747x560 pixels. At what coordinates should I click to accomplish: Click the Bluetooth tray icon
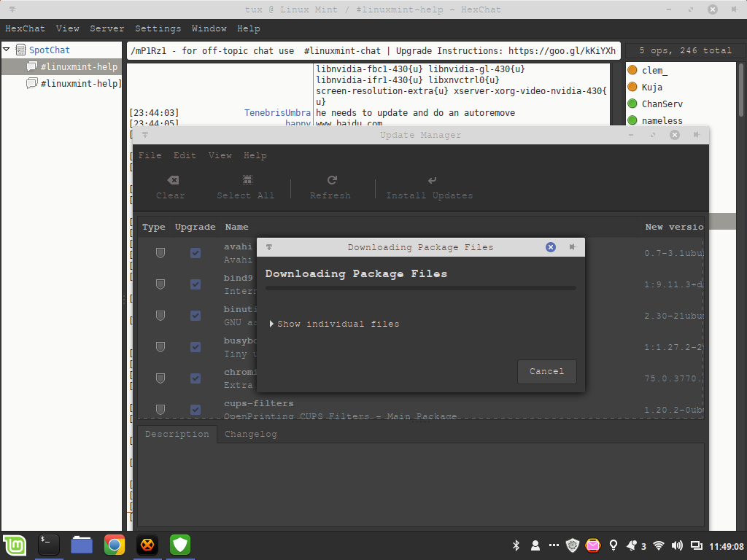[516, 545]
